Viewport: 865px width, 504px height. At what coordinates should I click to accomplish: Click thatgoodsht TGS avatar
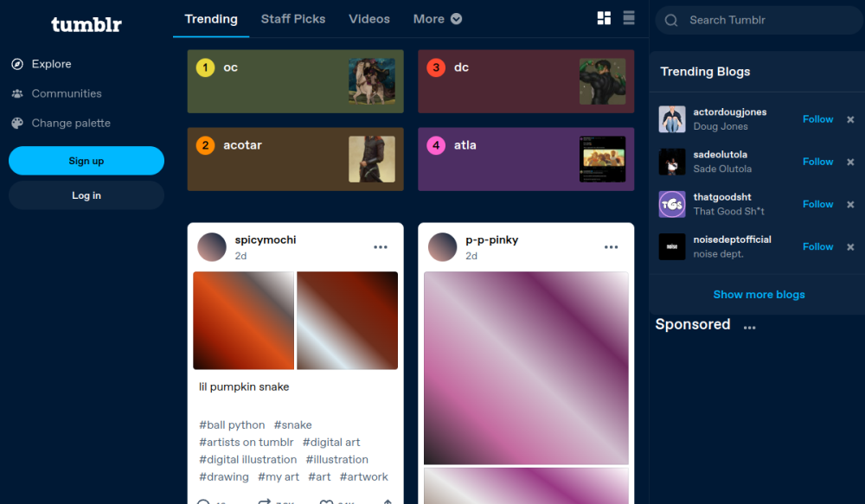coord(672,204)
